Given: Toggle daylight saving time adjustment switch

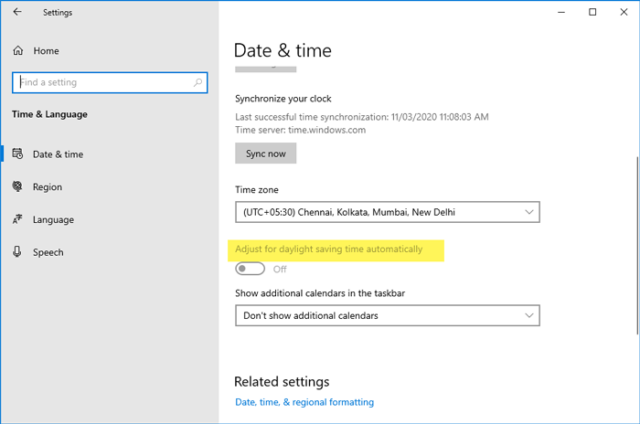Looking at the screenshot, I should 250,268.
